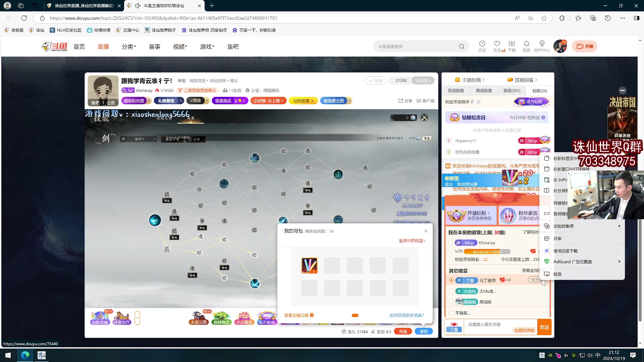Open the 钻粉花嫁 activity icon
The image size is (644, 362).
[x=100, y=318]
